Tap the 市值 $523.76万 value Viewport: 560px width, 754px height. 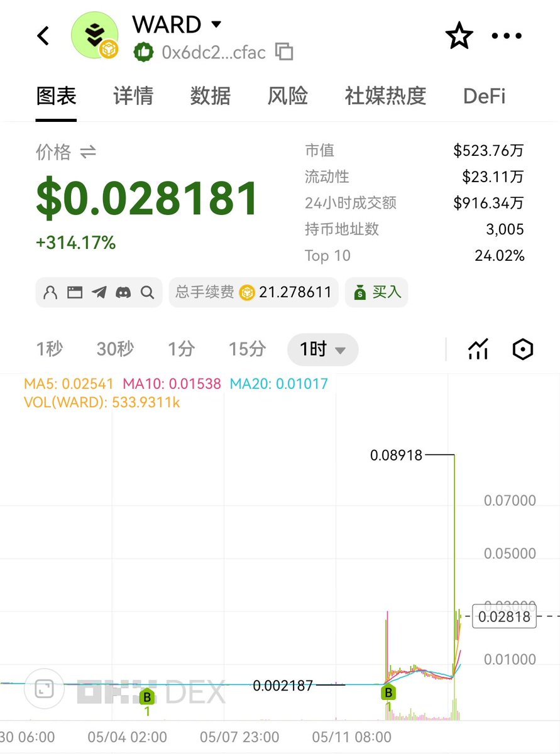[488, 151]
